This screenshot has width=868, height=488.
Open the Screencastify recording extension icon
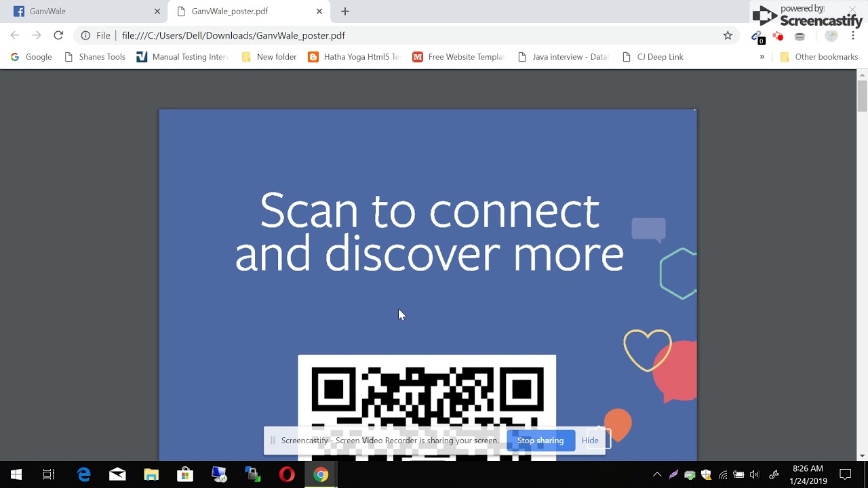[x=778, y=36]
